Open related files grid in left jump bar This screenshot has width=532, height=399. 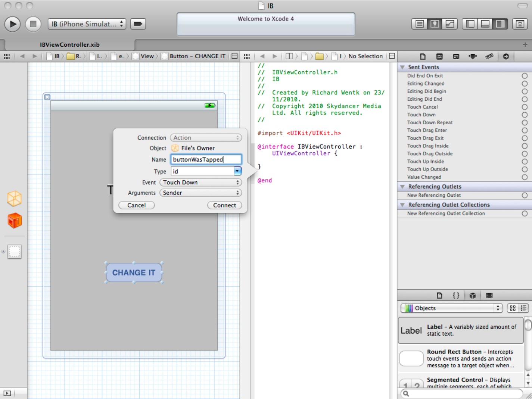tap(7, 56)
